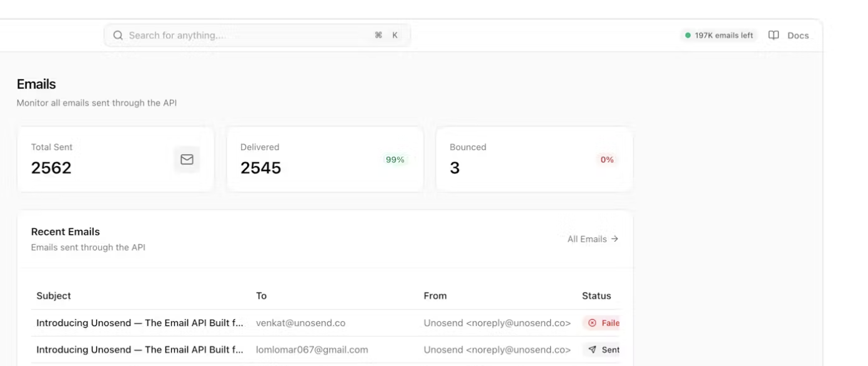Click the Failed status badge
Viewport: 868px width, 366px height.
601,323
